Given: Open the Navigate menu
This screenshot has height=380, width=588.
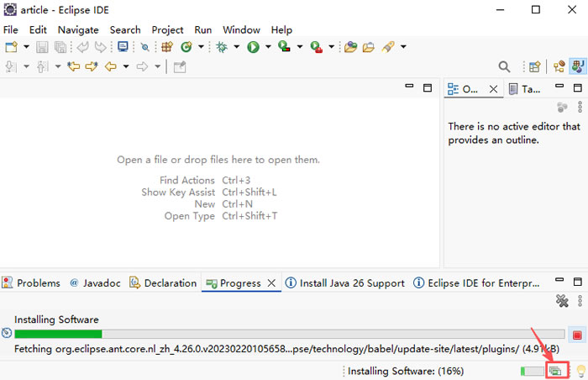Looking at the screenshot, I should (78, 29).
